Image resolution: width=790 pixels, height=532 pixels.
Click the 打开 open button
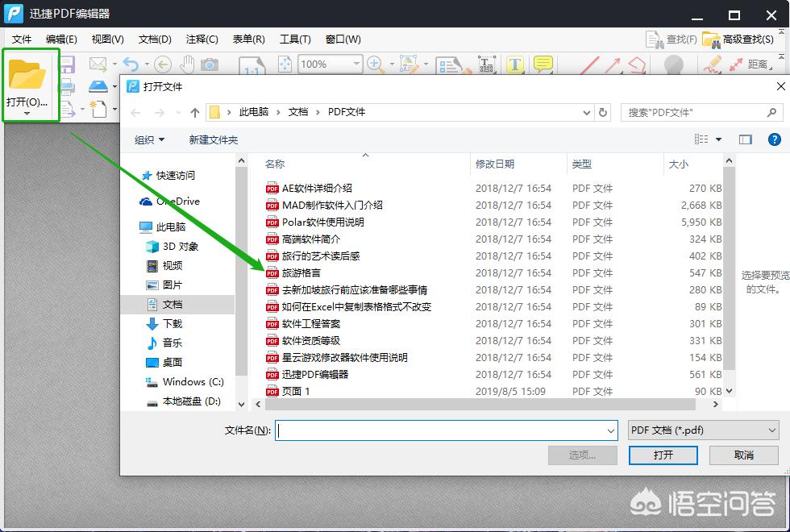click(x=663, y=455)
